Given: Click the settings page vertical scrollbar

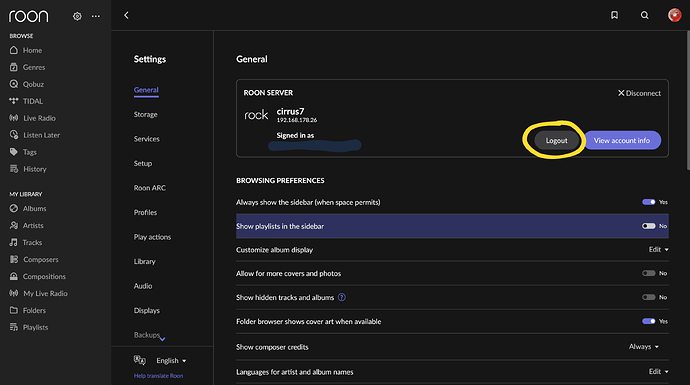Looking at the screenshot, I should tap(687, 100).
